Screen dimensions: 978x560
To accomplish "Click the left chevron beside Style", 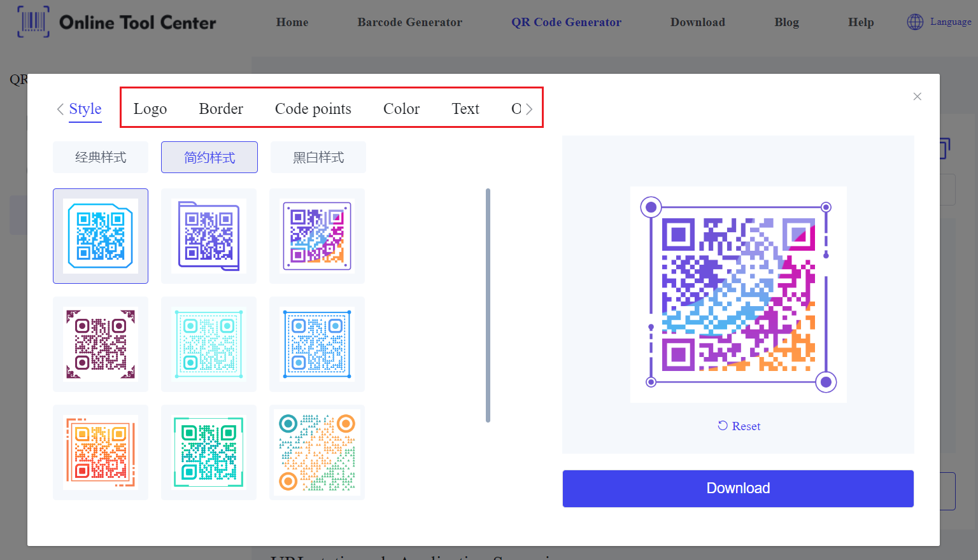I will pyautogui.click(x=60, y=109).
